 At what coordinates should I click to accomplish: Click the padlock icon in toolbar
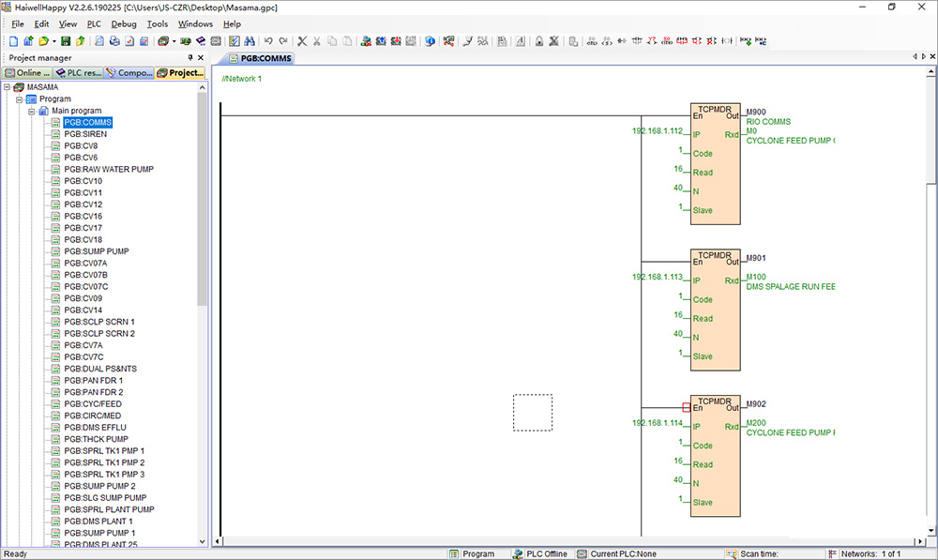click(539, 40)
